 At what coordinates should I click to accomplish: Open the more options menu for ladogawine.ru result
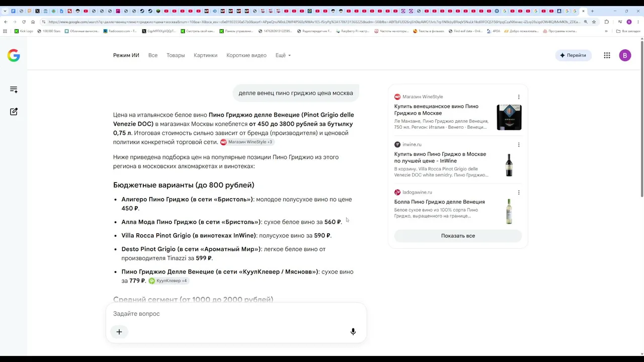point(519,193)
